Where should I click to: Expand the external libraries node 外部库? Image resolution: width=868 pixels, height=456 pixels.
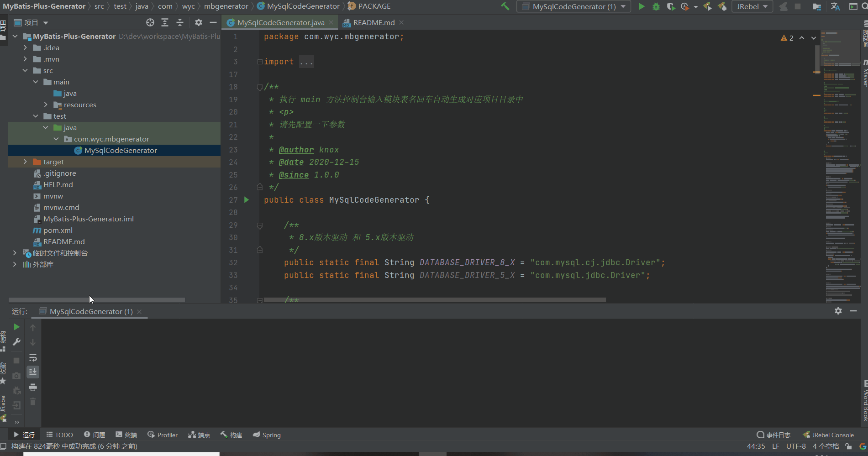point(15,264)
